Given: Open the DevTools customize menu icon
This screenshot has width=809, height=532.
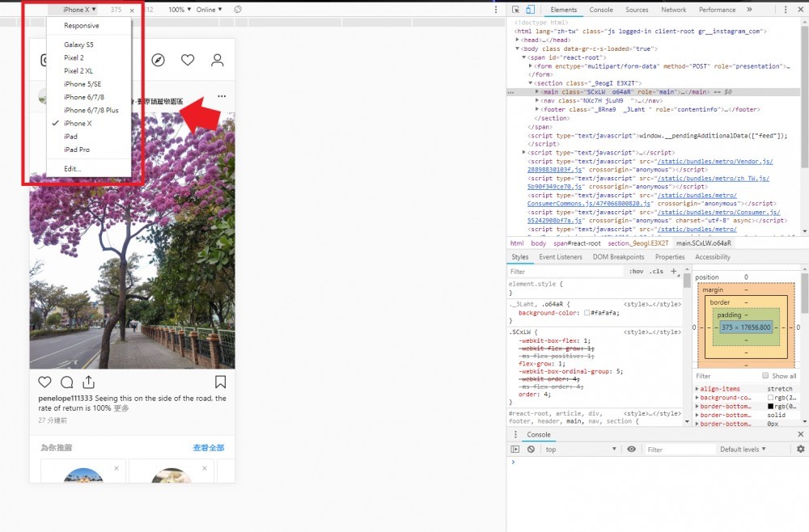Looking at the screenshot, I should point(786,9).
